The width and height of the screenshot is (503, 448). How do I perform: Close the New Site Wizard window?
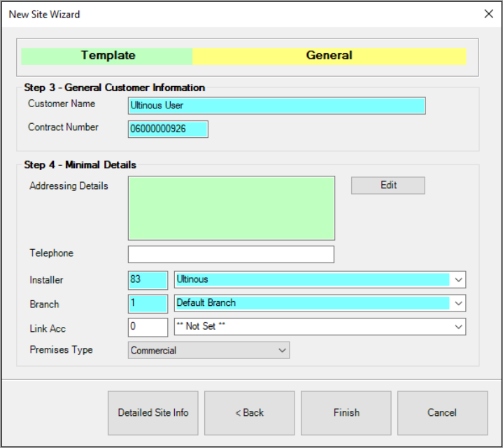click(x=488, y=13)
